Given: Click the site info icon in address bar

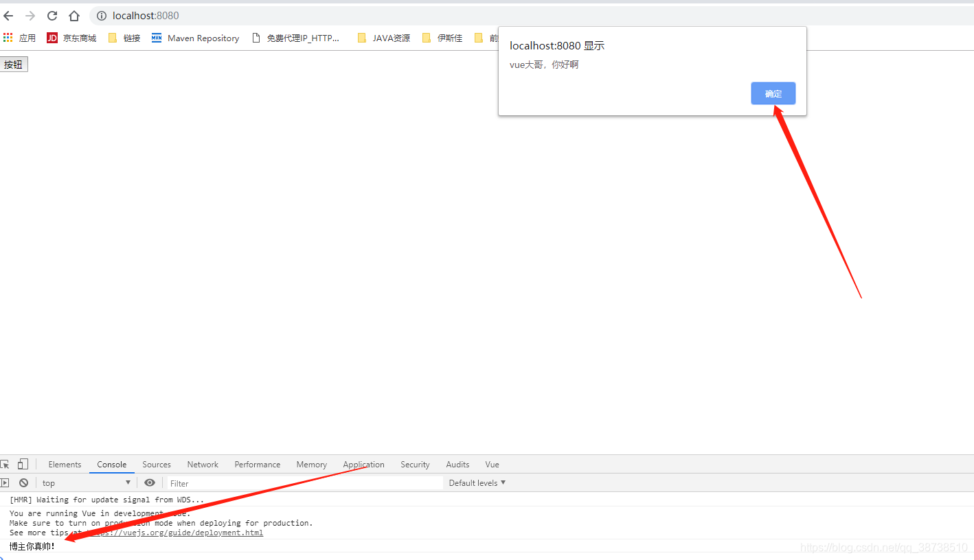Looking at the screenshot, I should pyautogui.click(x=101, y=16).
